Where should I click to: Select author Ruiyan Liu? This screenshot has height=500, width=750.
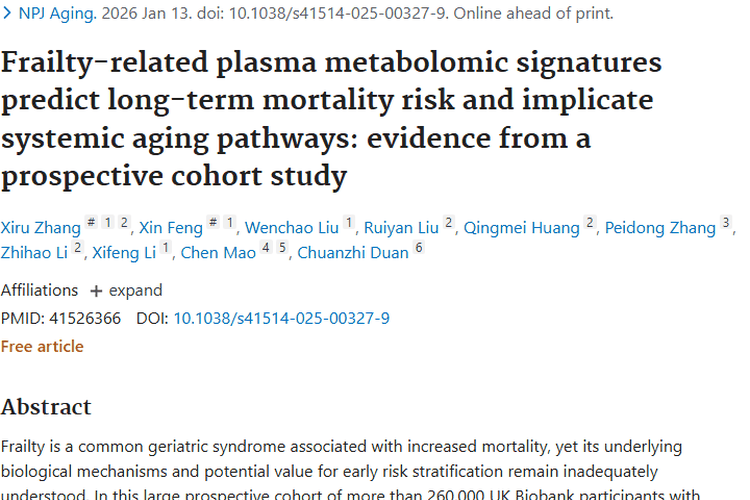(x=401, y=227)
